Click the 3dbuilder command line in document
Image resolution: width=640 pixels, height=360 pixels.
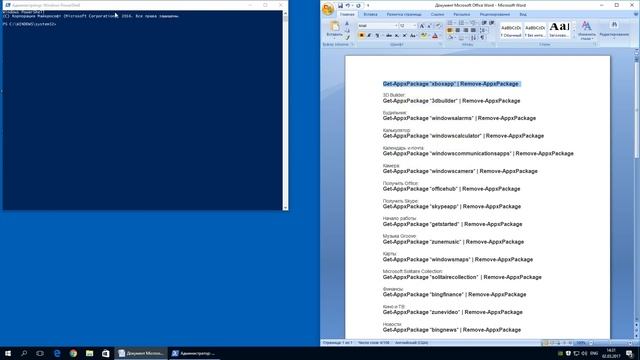(451, 101)
